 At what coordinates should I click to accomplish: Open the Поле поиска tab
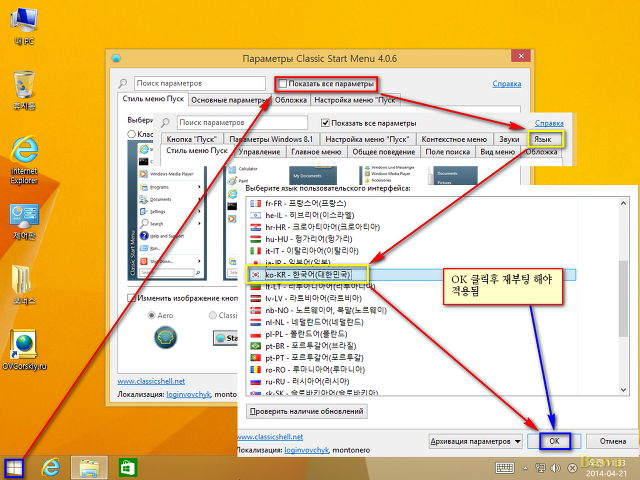[x=448, y=152]
